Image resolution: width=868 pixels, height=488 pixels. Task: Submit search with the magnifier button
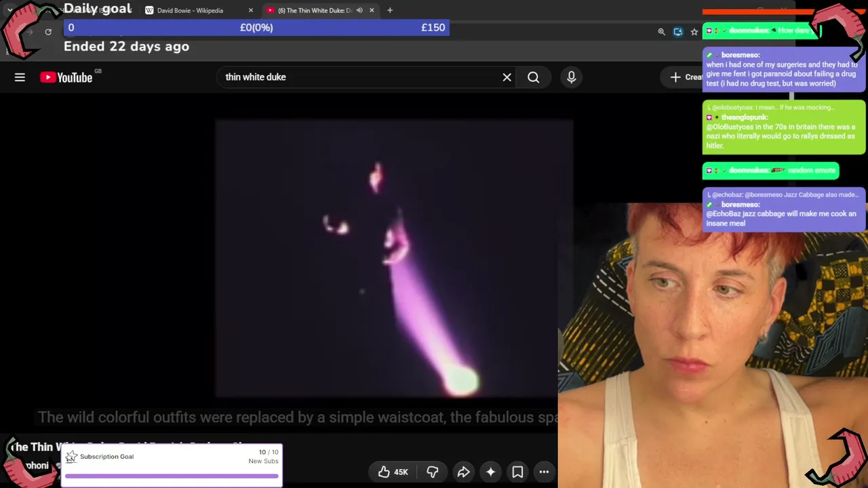[x=534, y=77]
